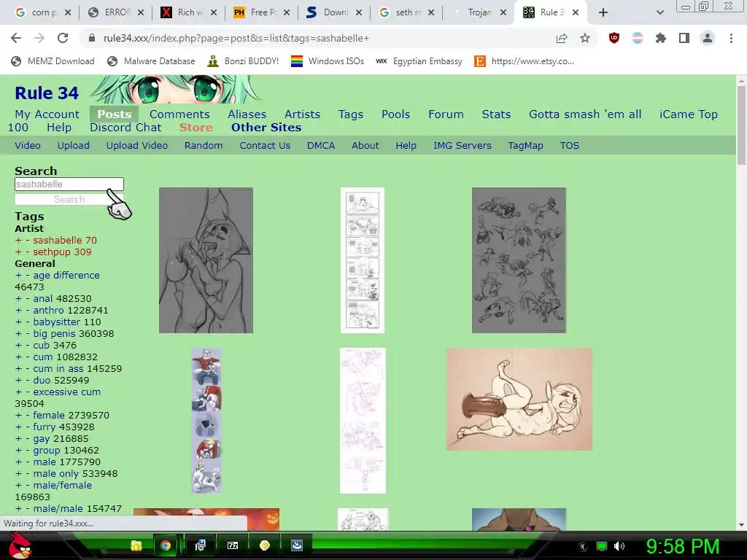747x560 pixels.
Task: Click the Random submenu link
Action: (x=204, y=146)
